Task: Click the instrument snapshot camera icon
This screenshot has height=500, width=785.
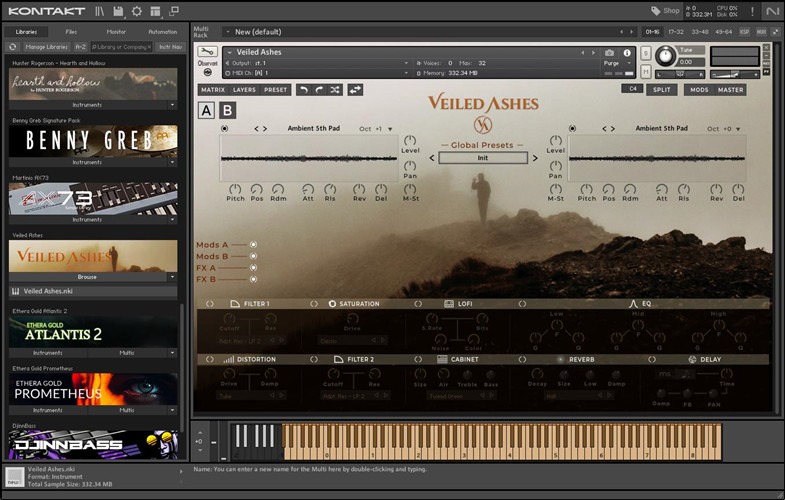Action: click(610, 52)
